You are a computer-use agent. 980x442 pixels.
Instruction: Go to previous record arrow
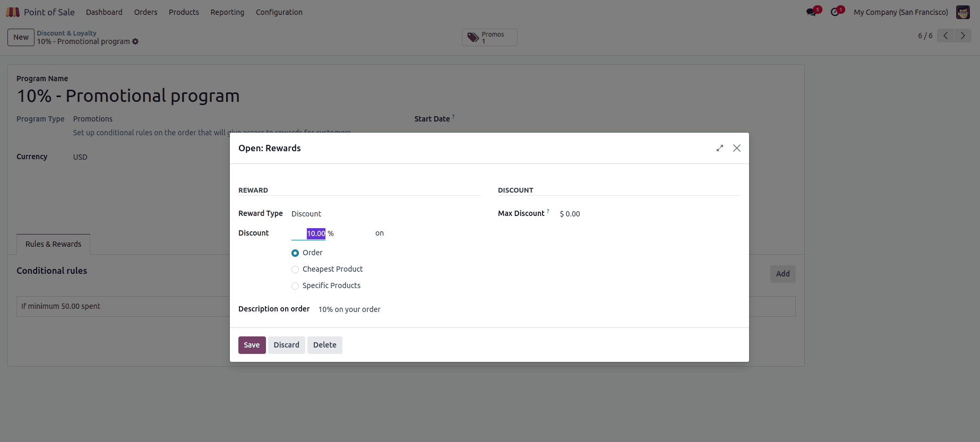(945, 36)
